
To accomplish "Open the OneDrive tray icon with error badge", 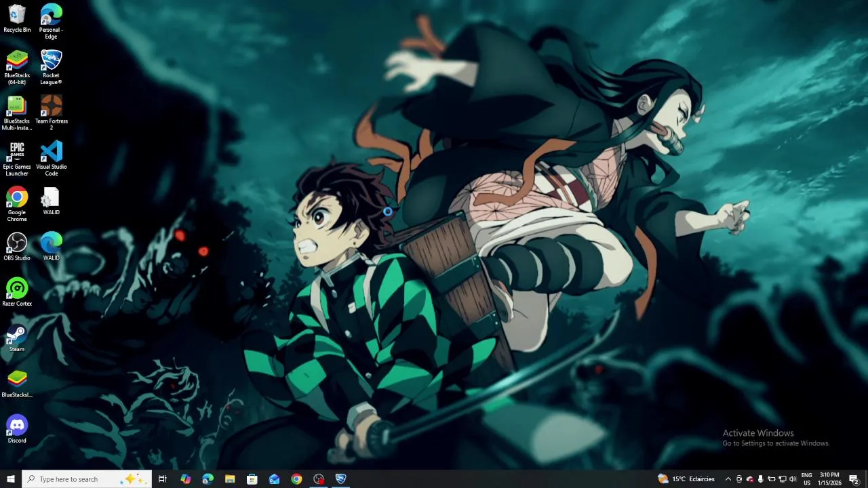I will 750,479.
